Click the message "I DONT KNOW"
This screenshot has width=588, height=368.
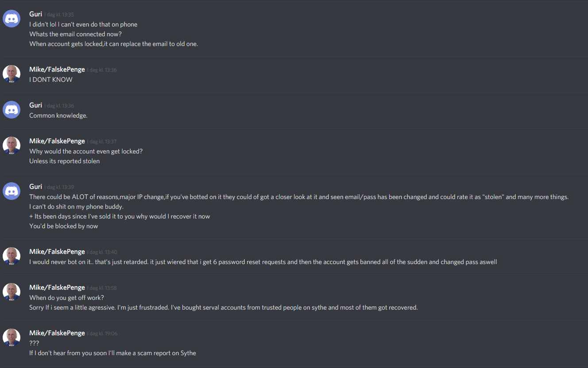51,80
